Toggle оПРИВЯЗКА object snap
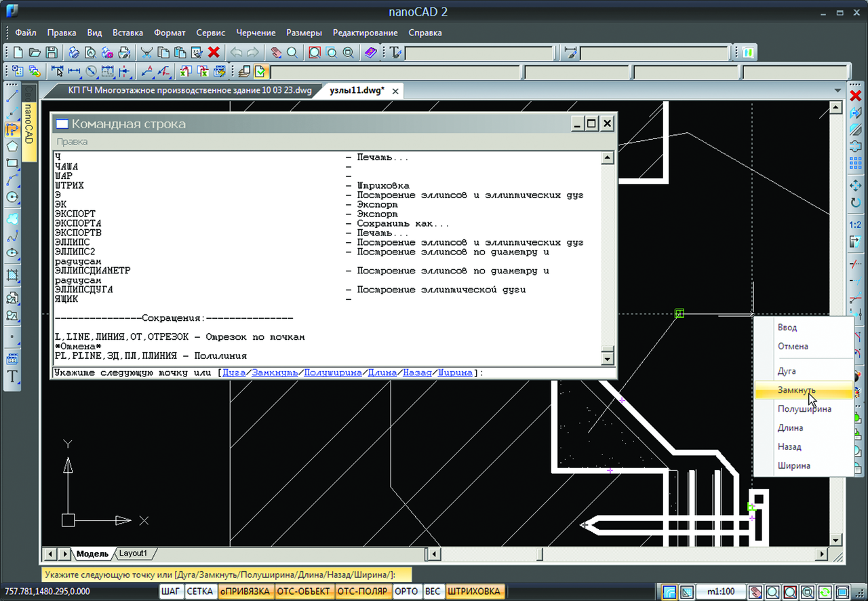Viewport: 868px width, 601px height. [245, 592]
